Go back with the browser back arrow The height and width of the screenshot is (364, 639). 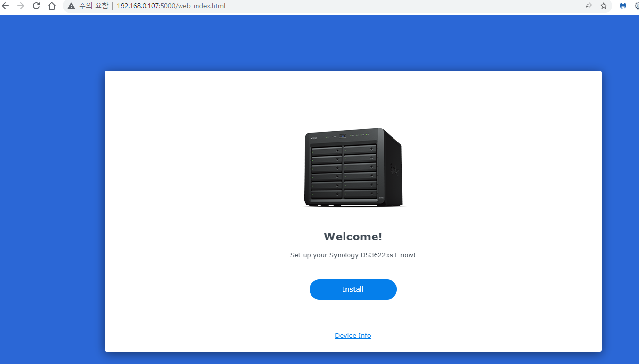pyautogui.click(x=5, y=6)
